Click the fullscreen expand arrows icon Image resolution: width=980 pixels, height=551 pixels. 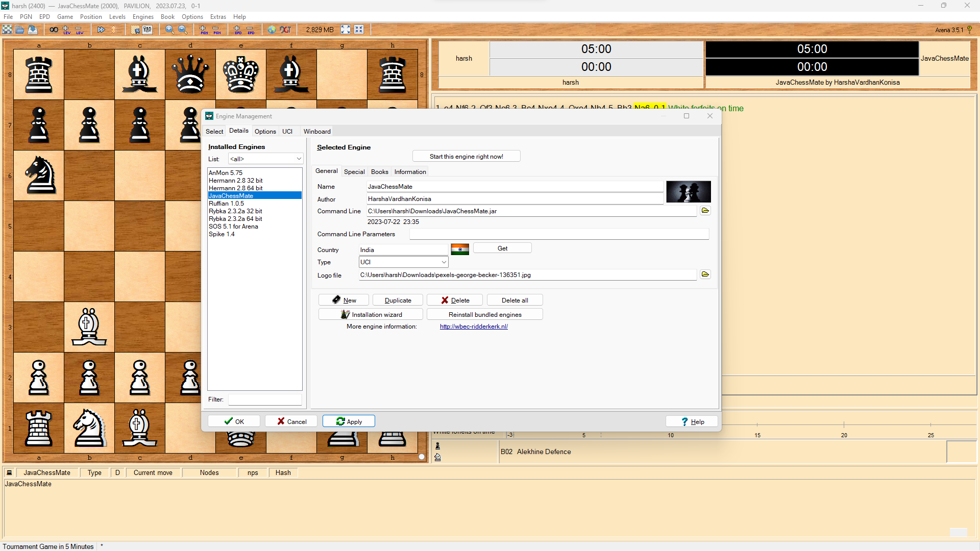[x=346, y=30]
